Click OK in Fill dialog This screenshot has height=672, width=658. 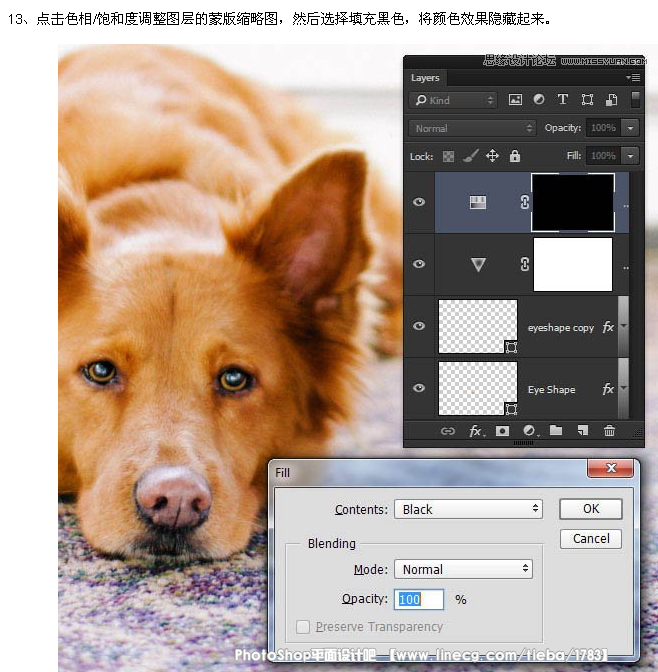(591, 509)
